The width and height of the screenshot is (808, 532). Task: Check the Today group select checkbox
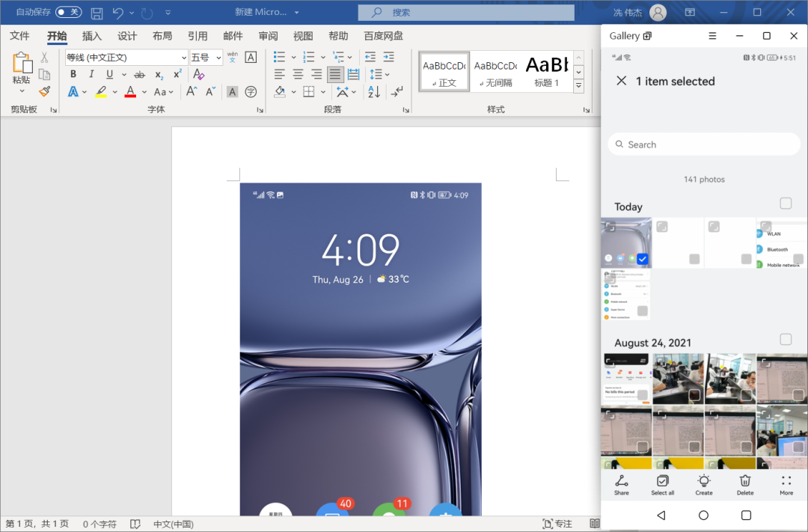tap(786, 203)
